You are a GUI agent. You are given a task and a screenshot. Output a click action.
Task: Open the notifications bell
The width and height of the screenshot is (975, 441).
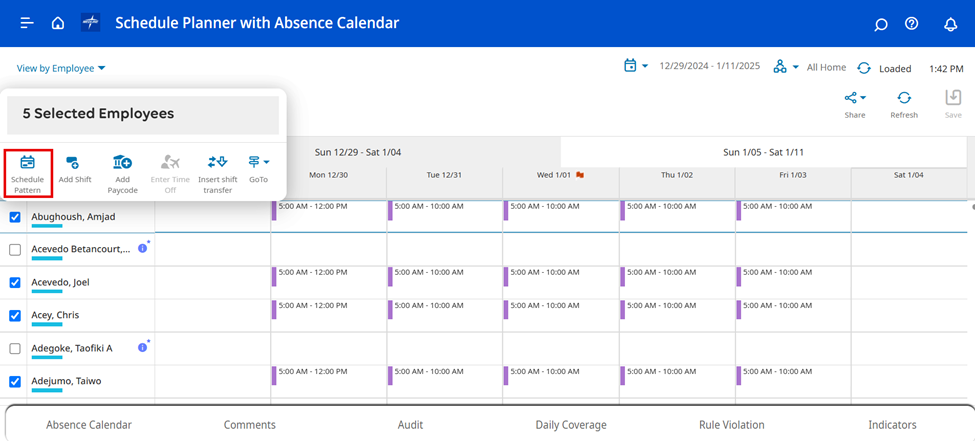coord(950,24)
